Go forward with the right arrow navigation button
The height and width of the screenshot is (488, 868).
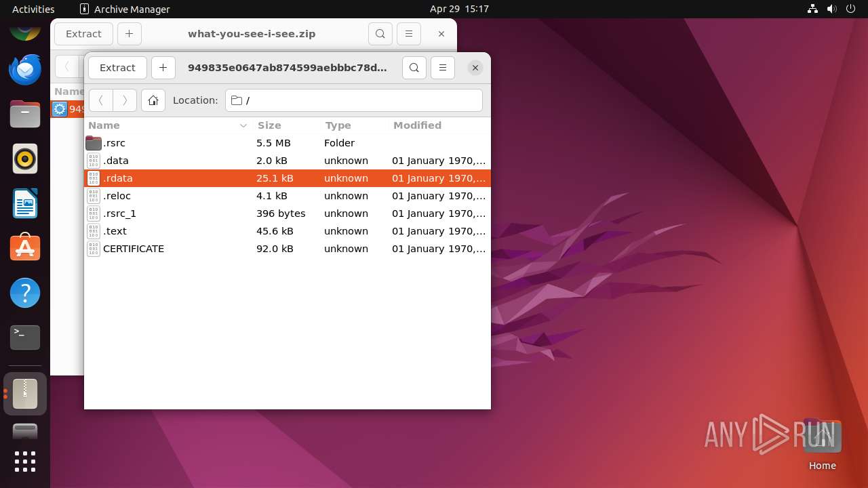tap(125, 100)
